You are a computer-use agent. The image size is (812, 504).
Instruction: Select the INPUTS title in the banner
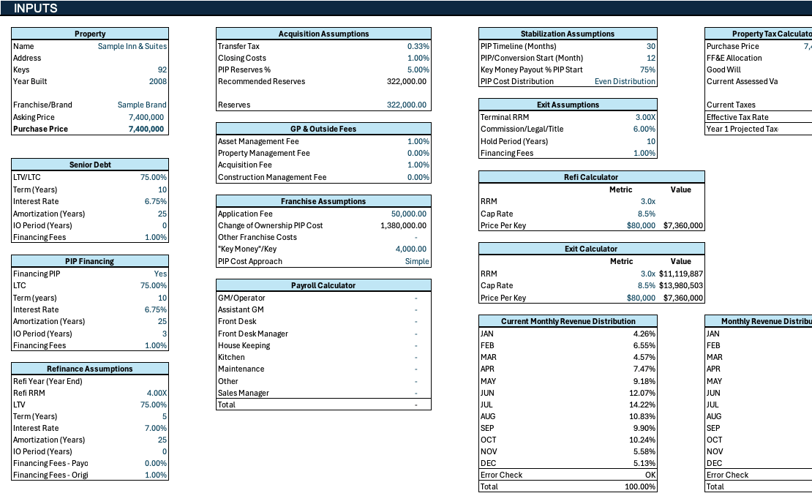pyautogui.click(x=35, y=8)
